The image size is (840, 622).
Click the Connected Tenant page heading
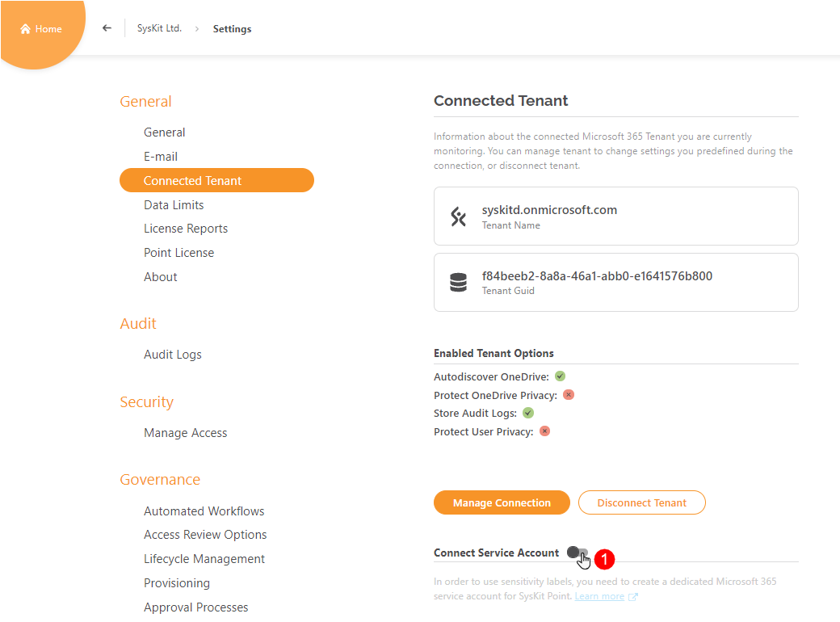coord(500,101)
